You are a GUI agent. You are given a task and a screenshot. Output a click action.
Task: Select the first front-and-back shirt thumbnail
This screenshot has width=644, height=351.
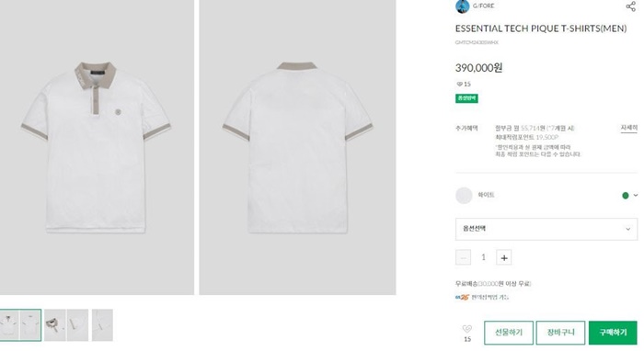[x=20, y=324]
